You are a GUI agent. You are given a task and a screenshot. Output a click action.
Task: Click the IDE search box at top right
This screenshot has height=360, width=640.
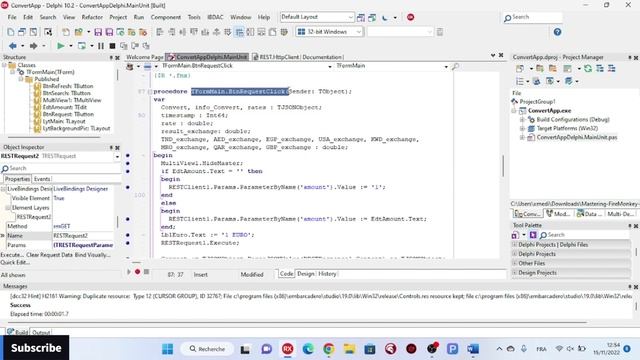(x=533, y=17)
